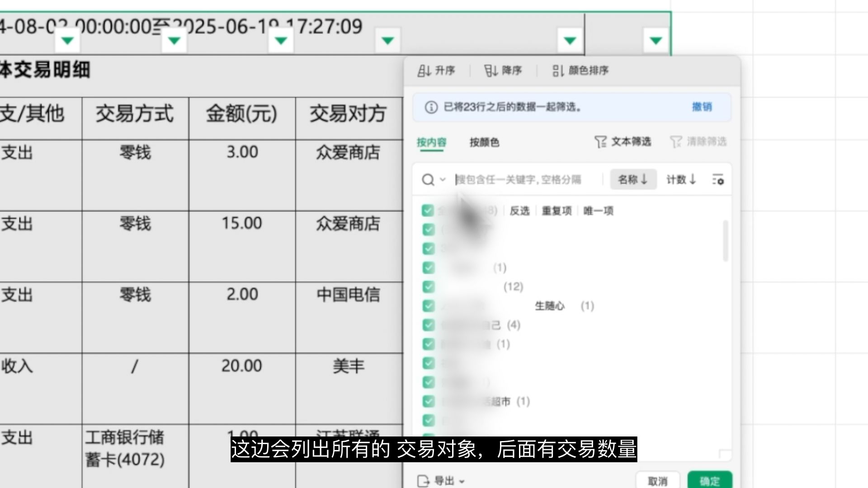This screenshot has width=868, height=488.
Task: Sort ascending with 升序 option
Action: click(436, 70)
